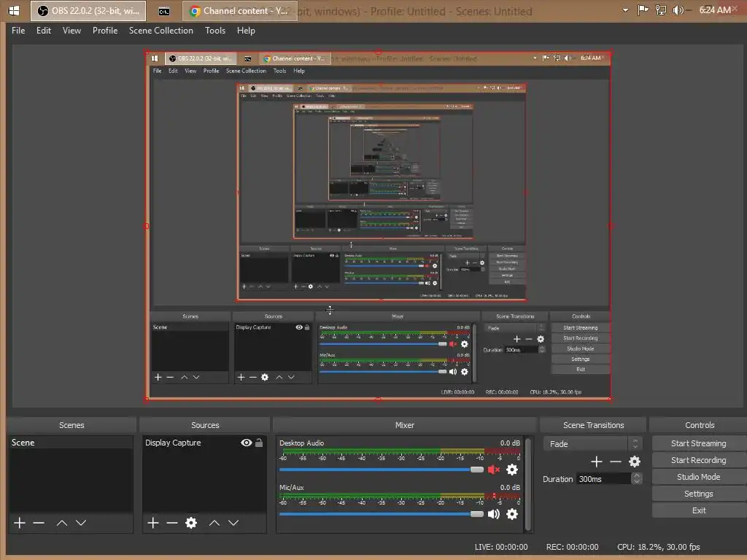The width and height of the screenshot is (747, 560).
Task: Click the Exit button
Action: [698, 510]
